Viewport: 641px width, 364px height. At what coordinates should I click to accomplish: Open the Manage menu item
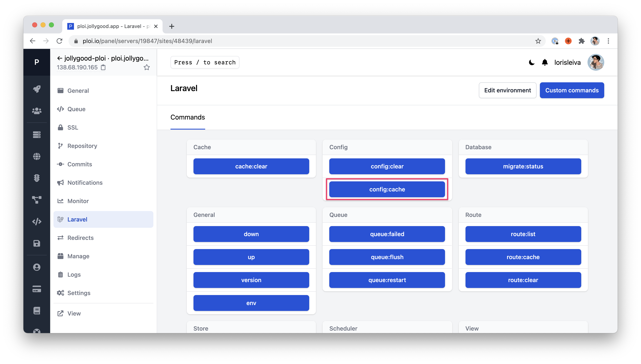click(x=103, y=256)
